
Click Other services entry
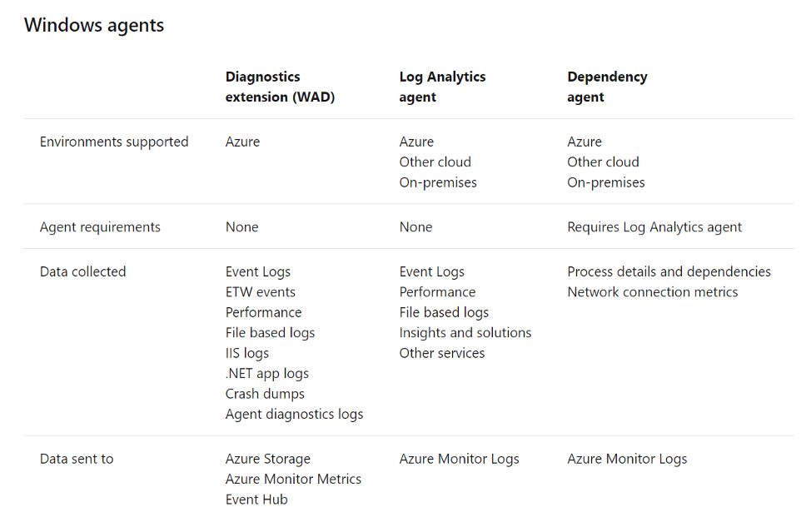441,353
